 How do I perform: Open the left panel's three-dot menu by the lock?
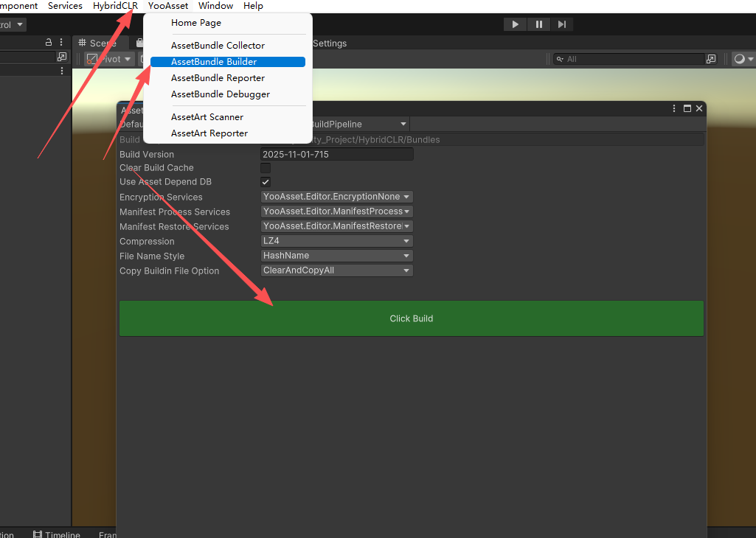[x=61, y=42]
